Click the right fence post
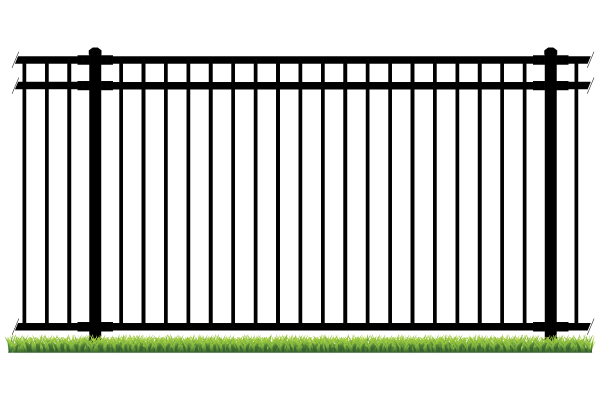This screenshot has height=400, width=600. [x=551, y=200]
